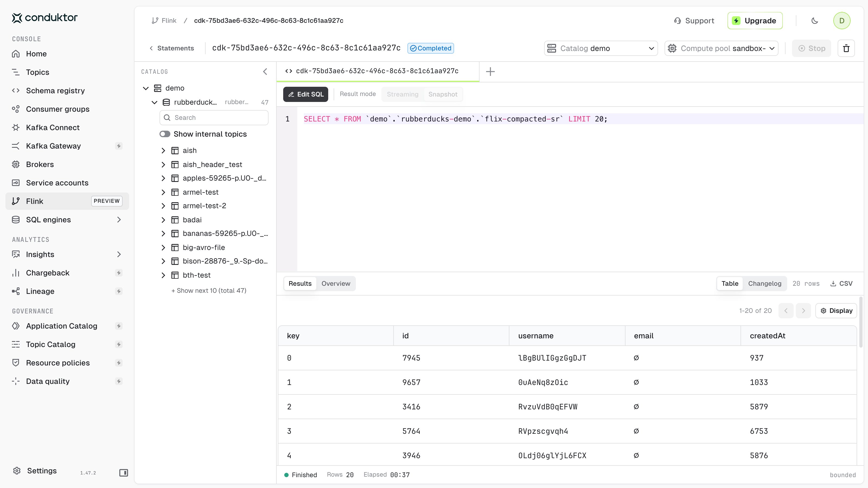The image size is (868, 488).
Task: Collapse the demo catalog tree node
Action: click(146, 88)
